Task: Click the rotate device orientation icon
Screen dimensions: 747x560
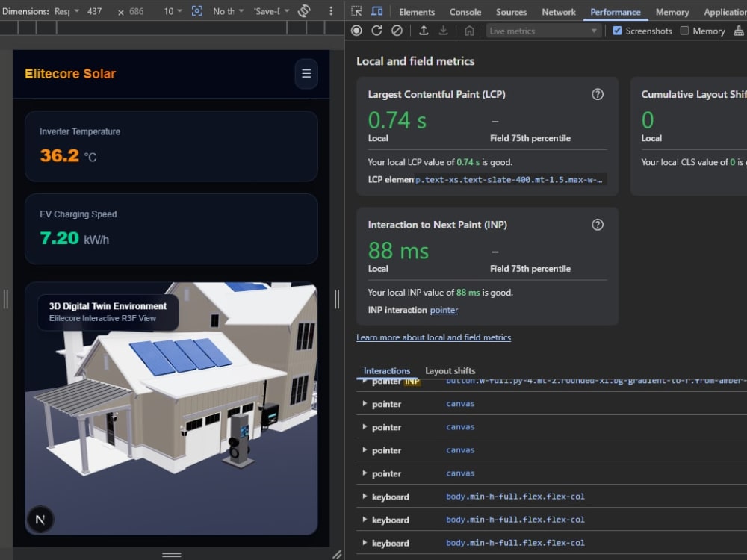Action: click(x=304, y=11)
